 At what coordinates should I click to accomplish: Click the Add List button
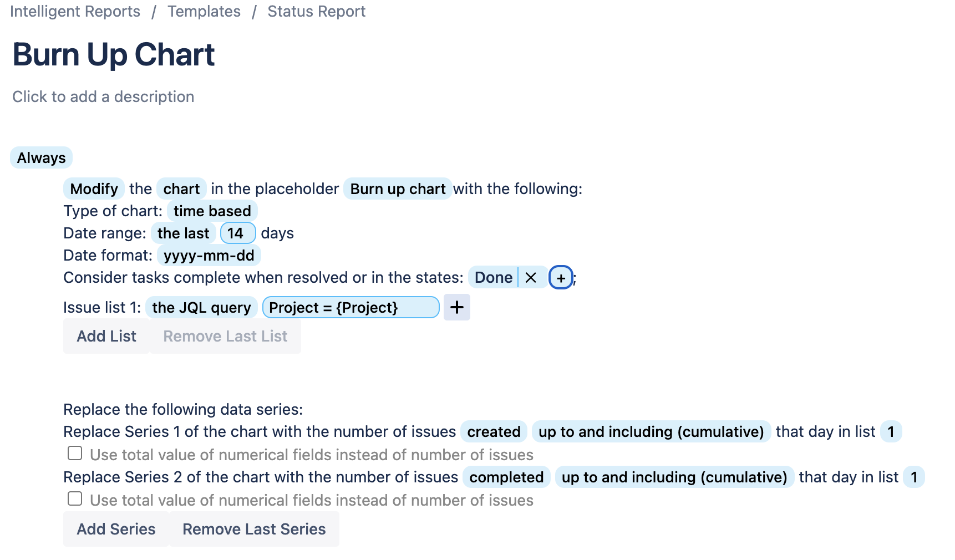pyautogui.click(x=106, y=336)
